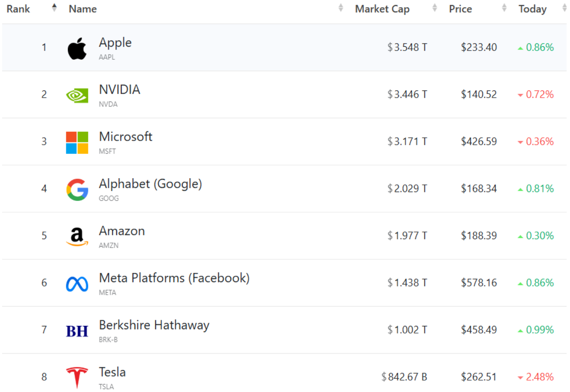Click the Microsoft four-square logo
570x392 pixels.
coord(77,142)
